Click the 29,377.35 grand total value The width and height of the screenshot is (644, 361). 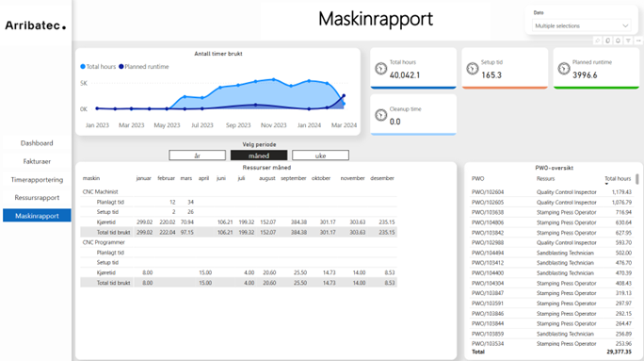pos(619,352)
